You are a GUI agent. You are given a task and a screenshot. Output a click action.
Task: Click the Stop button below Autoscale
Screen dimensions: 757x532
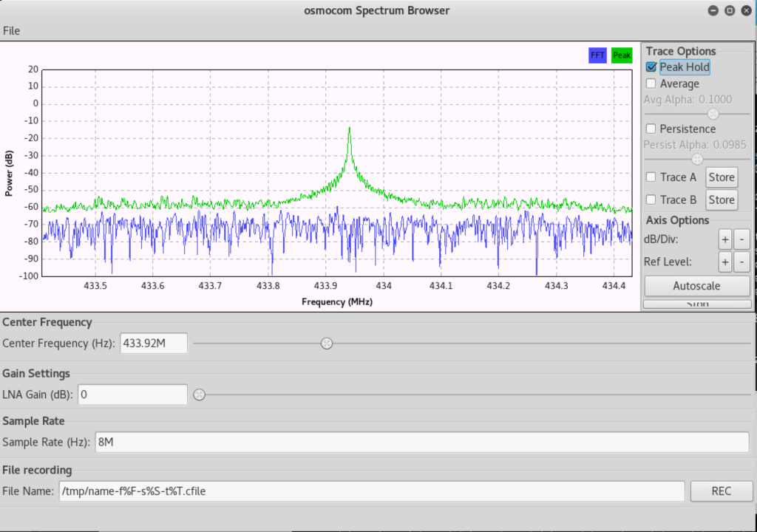tap(696, 304)
